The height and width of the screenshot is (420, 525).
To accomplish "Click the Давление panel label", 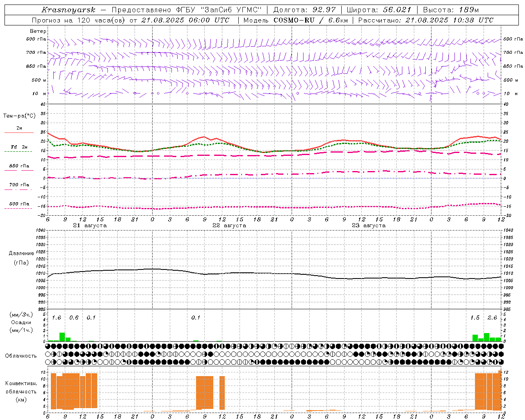I will 21,253.
